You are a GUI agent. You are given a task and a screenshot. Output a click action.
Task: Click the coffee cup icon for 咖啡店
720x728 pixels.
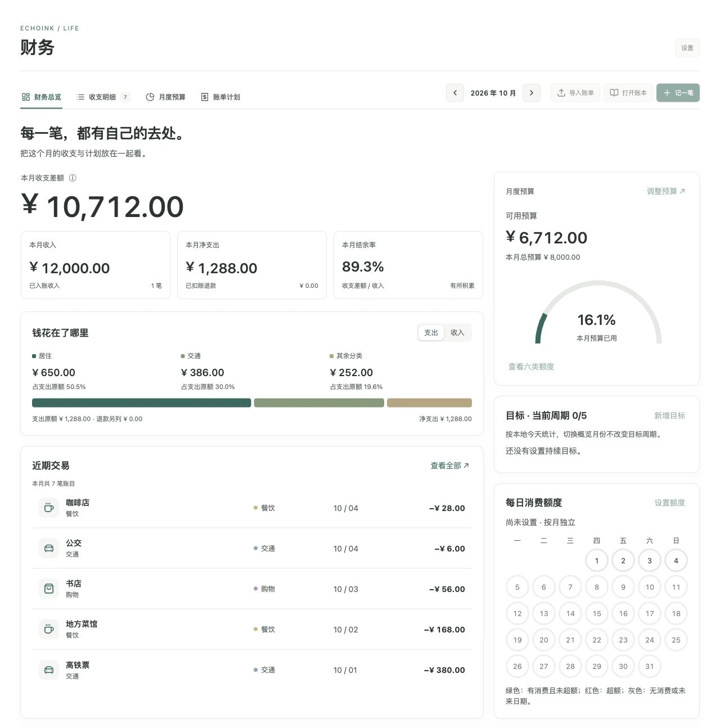pyautogui.click(x=49, y=508)
